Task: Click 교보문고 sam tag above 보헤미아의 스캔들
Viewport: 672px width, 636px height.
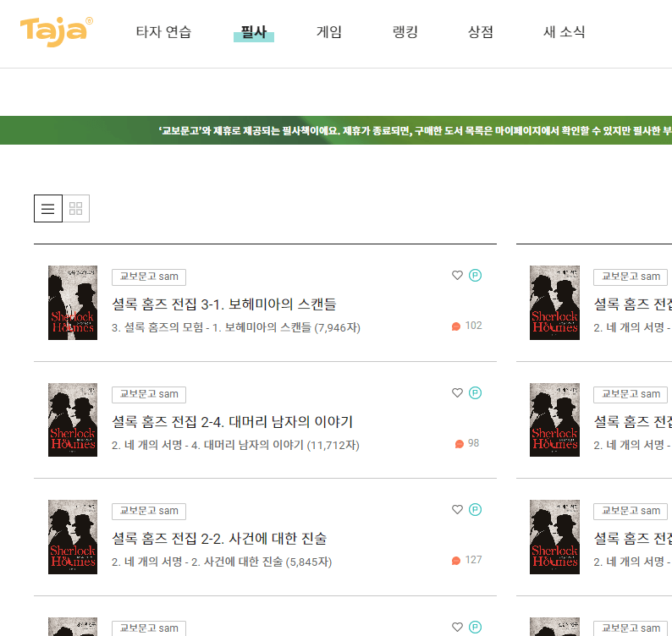Action: [x=149, y=277]
